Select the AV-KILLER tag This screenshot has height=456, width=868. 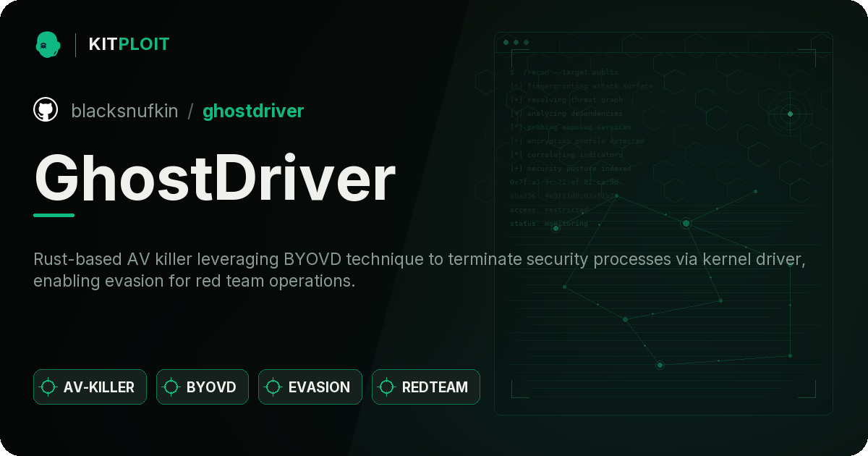90,387
